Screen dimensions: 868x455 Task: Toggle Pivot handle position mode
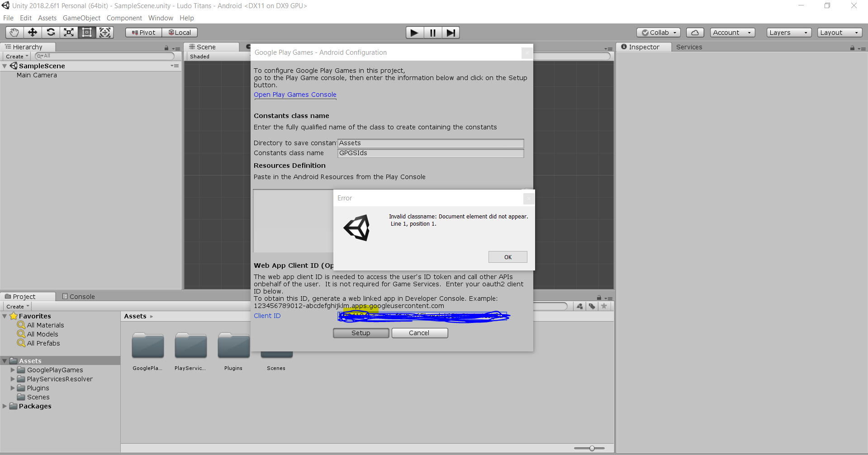[143, 32]
